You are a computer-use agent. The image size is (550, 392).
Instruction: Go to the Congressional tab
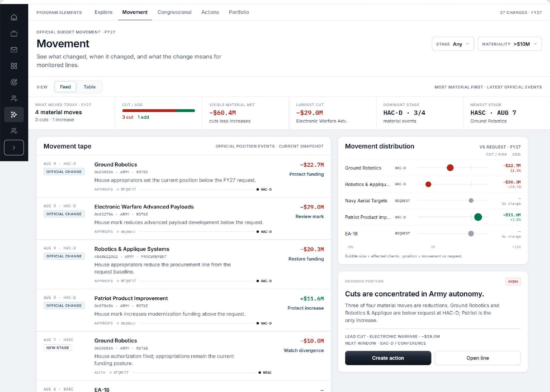click(174, 12)
